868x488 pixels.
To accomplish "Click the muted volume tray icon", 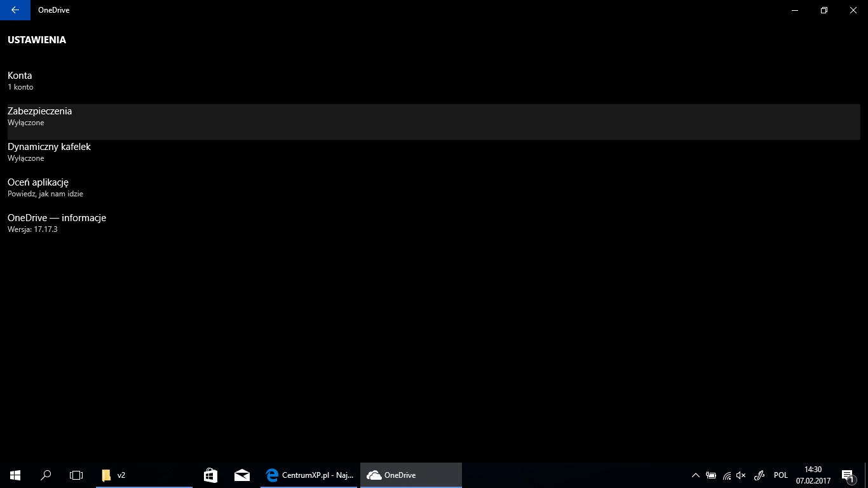I will click(x=741, y=475).
